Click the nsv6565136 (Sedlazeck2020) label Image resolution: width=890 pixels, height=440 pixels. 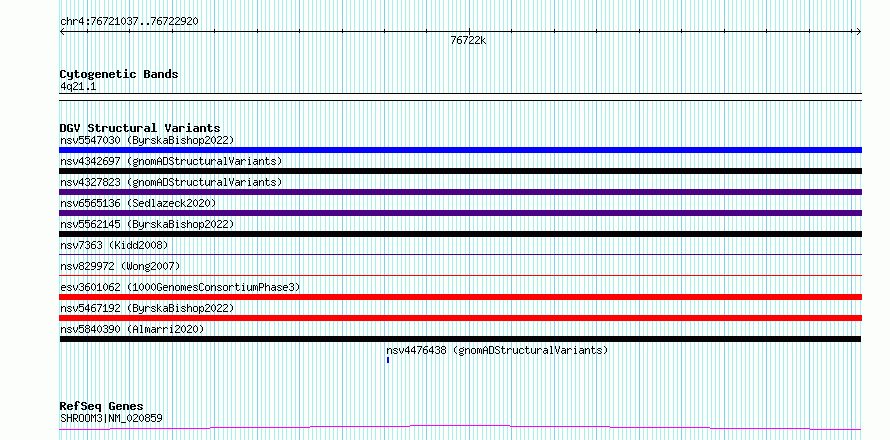point(138,203)
